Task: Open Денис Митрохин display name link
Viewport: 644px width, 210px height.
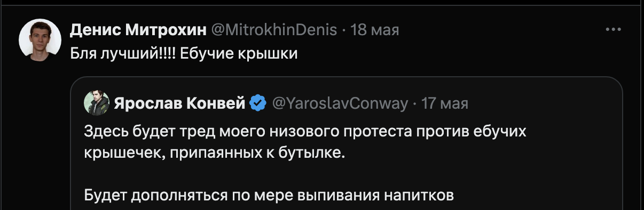Action: (138, 30)
